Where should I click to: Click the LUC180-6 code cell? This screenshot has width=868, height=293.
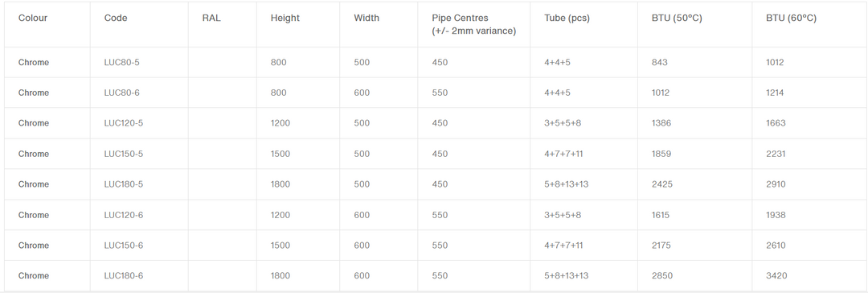(x=124, y=276)
